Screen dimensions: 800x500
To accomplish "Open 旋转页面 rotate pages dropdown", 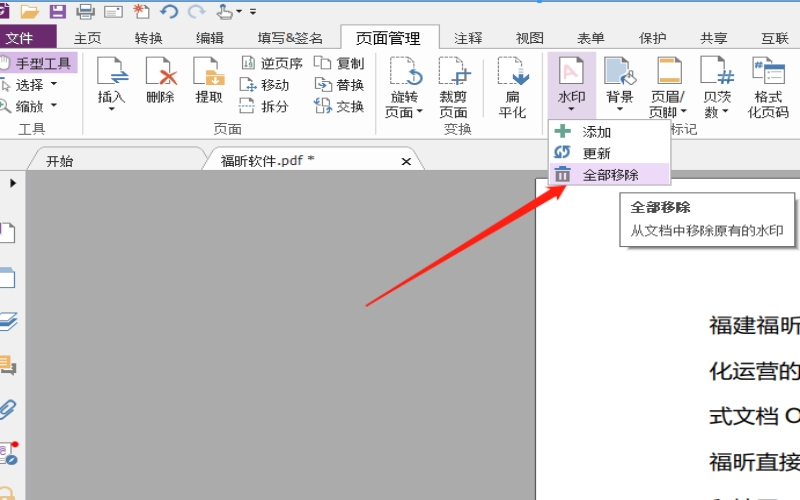I will [x=404, y=87].
